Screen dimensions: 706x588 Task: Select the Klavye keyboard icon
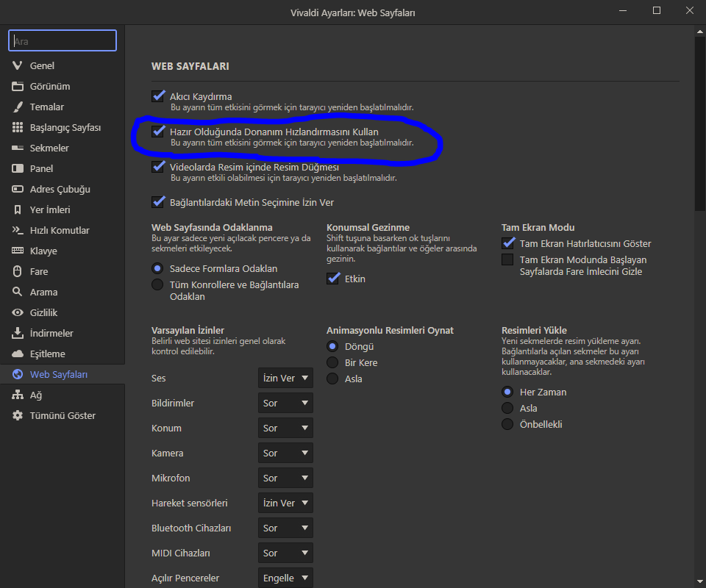pos(17,251)
